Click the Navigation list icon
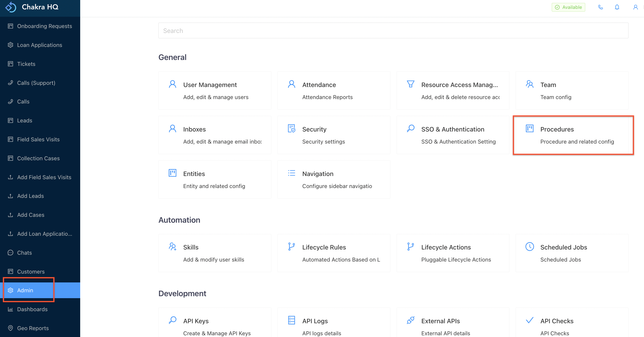Screen dimensions: 644x337 [291, 173]
